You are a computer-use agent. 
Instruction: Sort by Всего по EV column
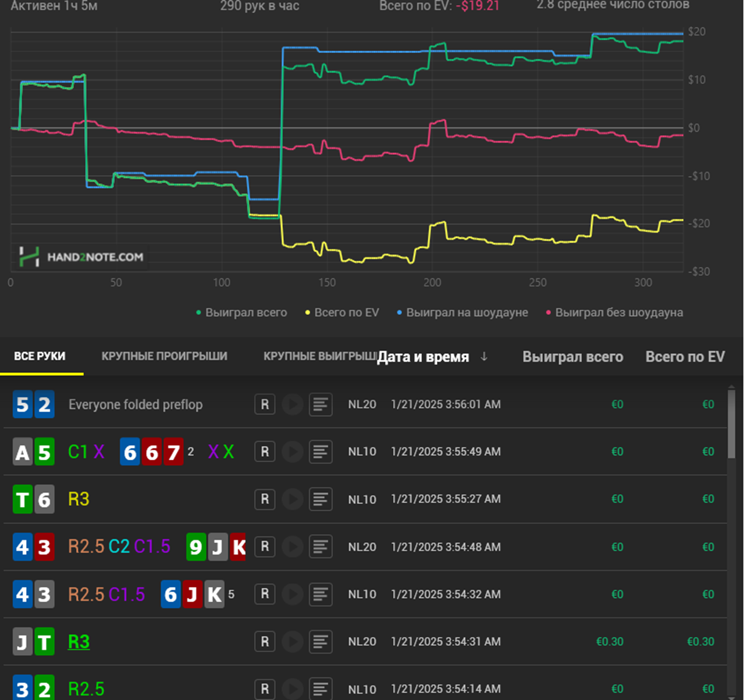coord(685,357)
